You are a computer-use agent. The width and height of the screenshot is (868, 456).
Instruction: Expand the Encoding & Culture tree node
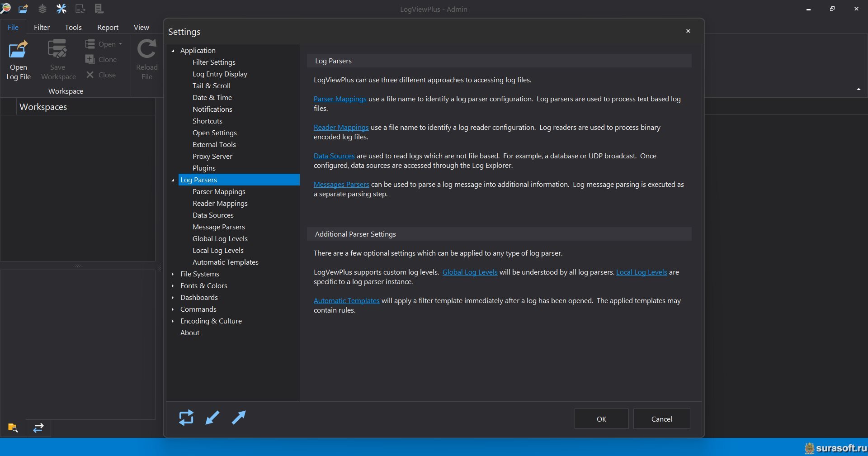tap(173, 321)
